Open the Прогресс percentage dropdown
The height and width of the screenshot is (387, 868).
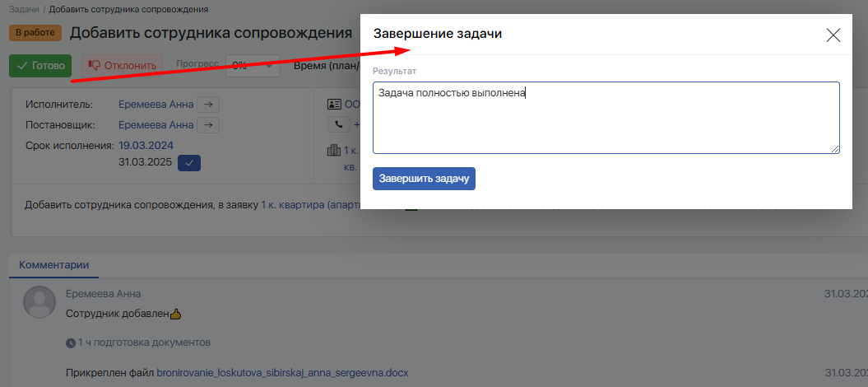click(253, 66)
